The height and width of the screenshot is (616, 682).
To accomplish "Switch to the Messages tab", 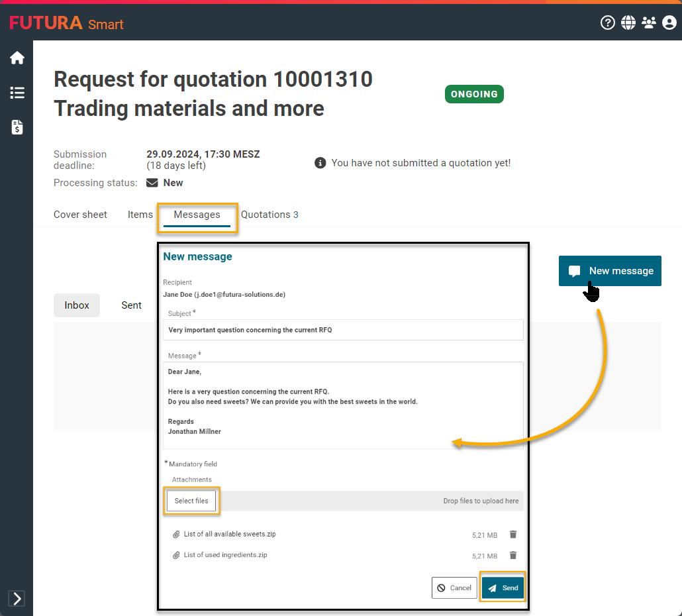I will [x=197, y=215].
